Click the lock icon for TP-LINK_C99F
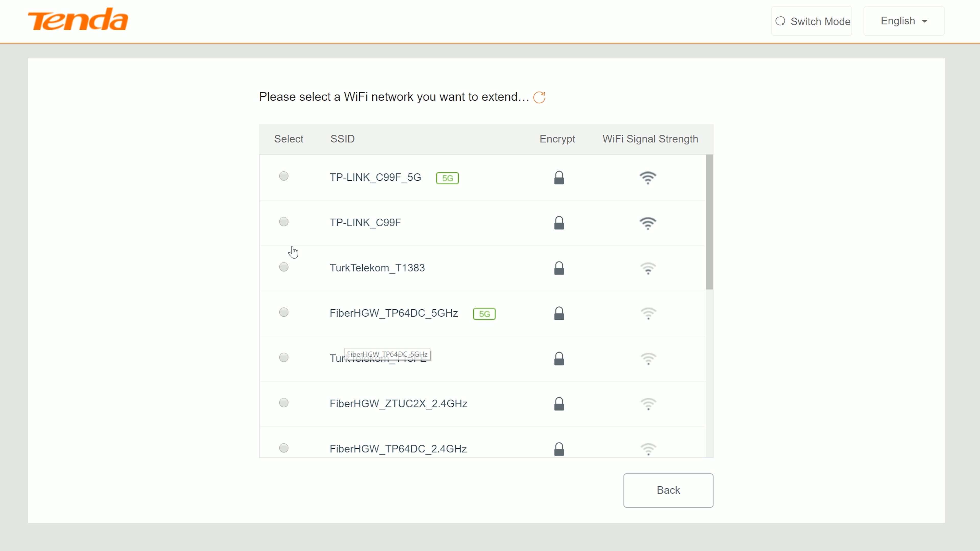This screenshot has height=551, width=980. click(x=559, y=223)
